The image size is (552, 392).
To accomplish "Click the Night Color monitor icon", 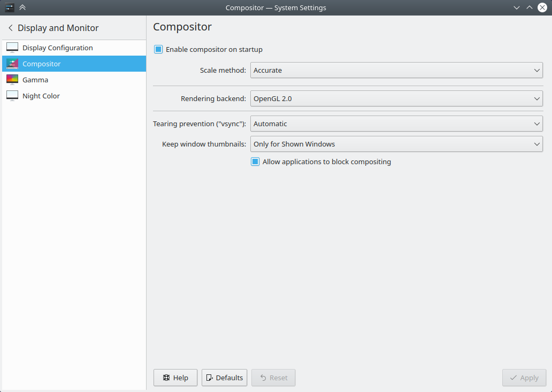I will tap(12, 95).
